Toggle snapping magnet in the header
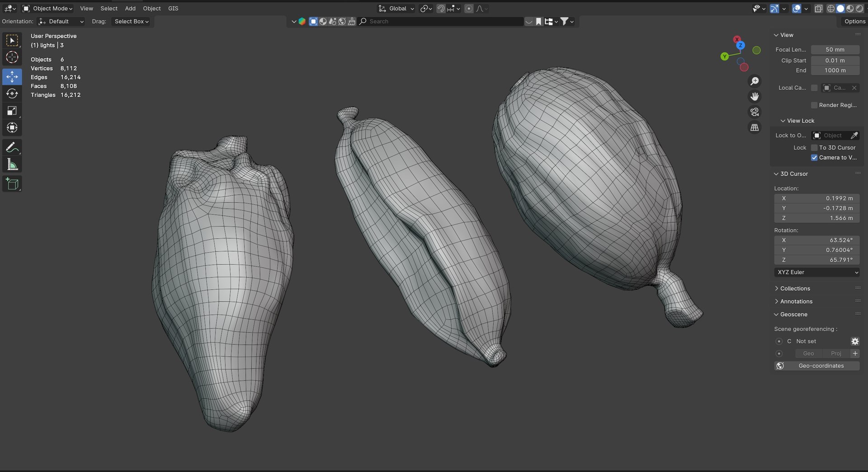This screenshot has height=472, width=868. 441,9
